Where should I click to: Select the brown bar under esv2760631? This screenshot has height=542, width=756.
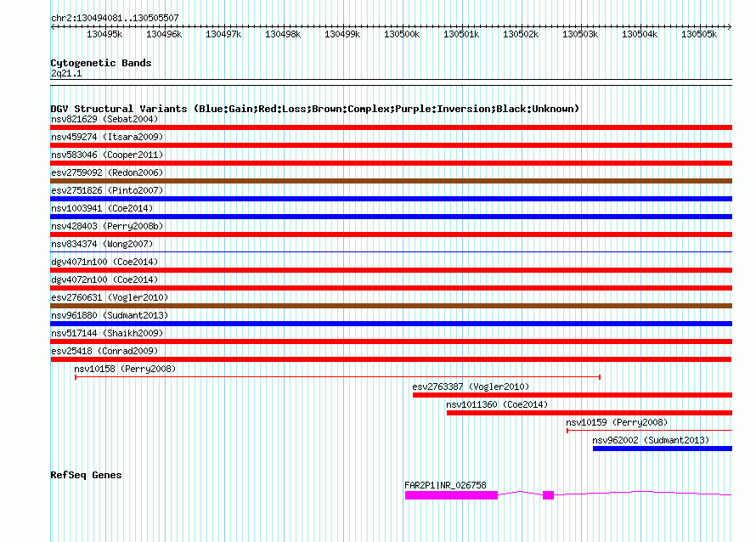391,306
